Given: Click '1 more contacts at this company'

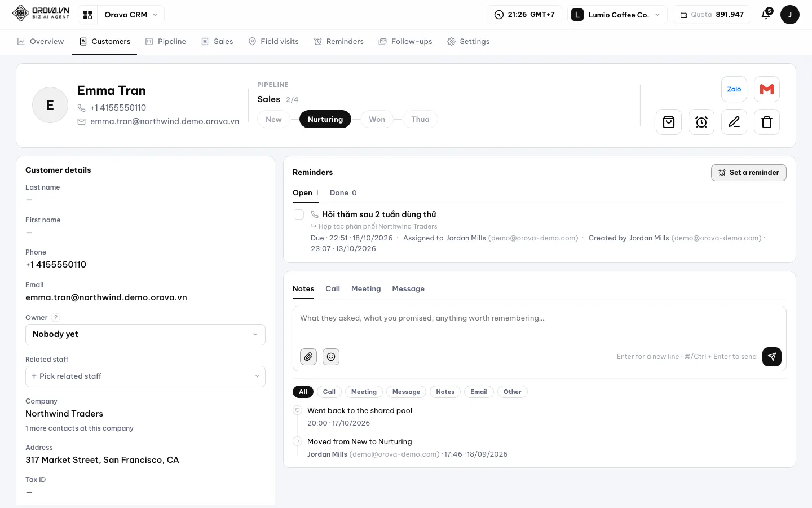Looking at the screenshot, I should pyautogui.click(x=80, y=428).
